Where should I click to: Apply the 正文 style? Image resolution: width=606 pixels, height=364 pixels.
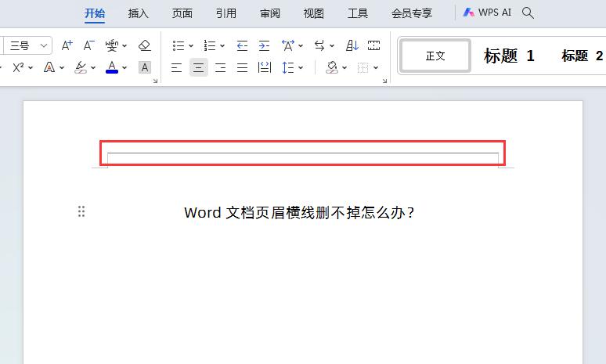pyautogui.click(x=435, y=56)
